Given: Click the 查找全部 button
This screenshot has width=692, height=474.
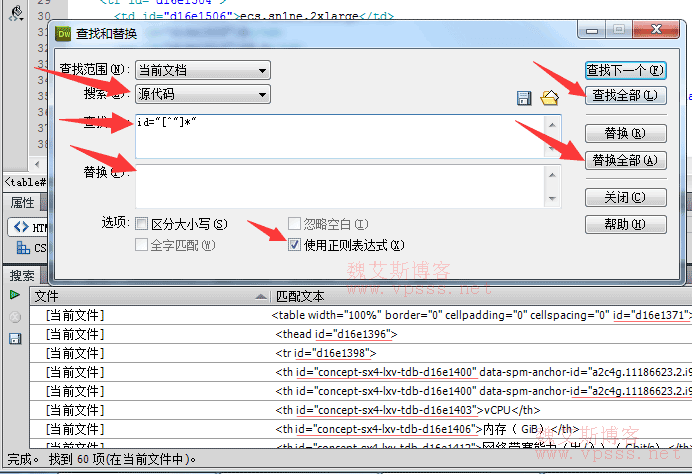Looking at the screenshot, I should (625, 96).
